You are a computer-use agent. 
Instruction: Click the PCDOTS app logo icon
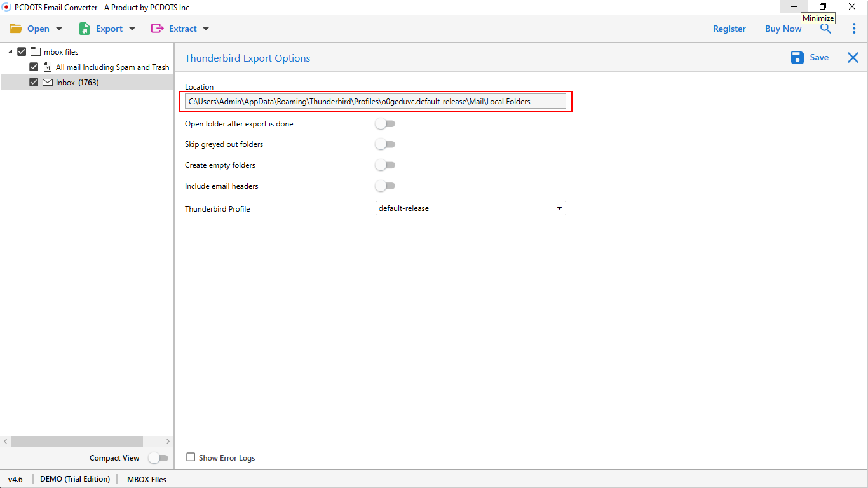[6, 7]
